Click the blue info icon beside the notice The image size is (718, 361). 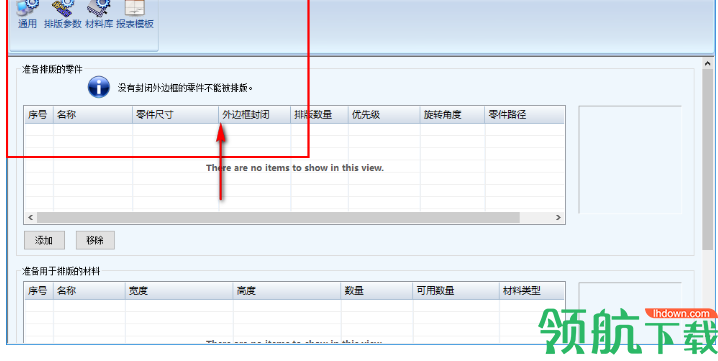point(98,87)
